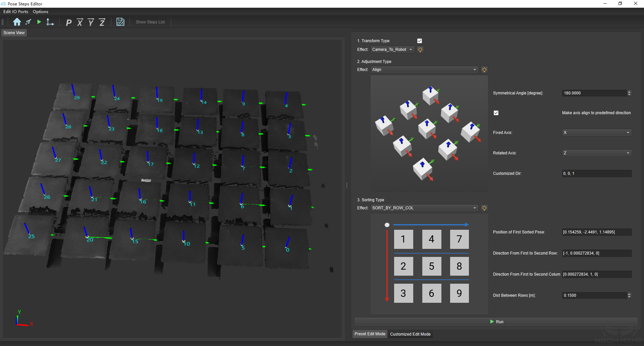Click the X vector toolbar icon
The height and width of the screenshot is (346, 644).
80,22
